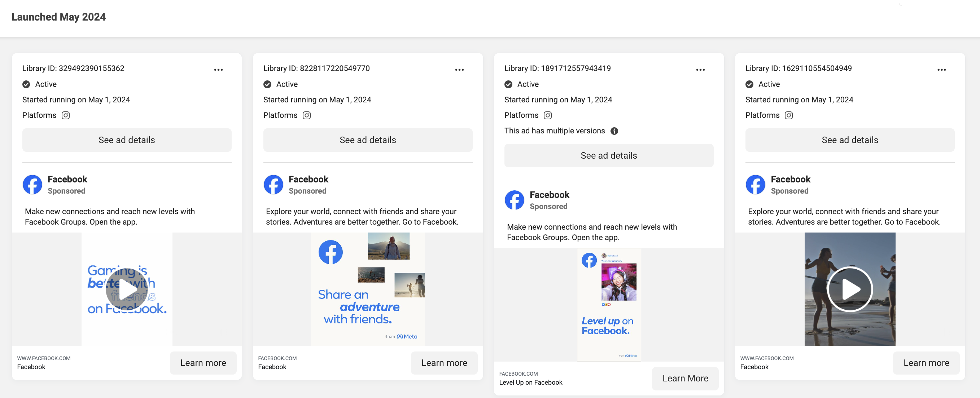Click ad copy text on ad 329492390155362

[x=110, y=217]
